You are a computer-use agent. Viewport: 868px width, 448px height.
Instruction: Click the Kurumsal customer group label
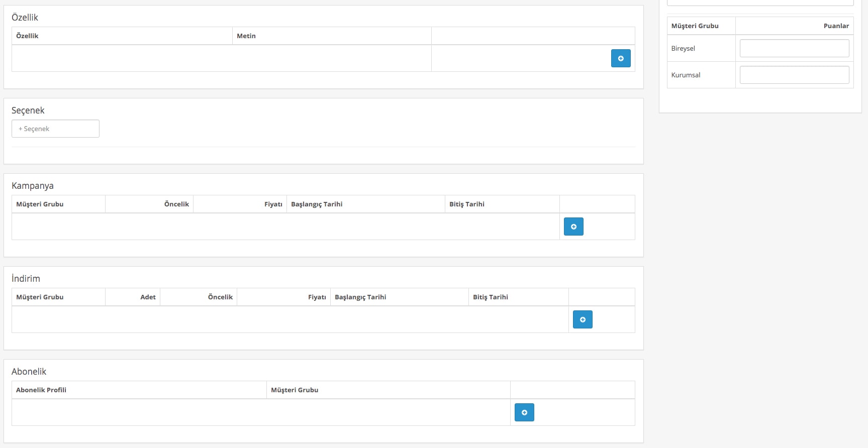coord(686,75)
